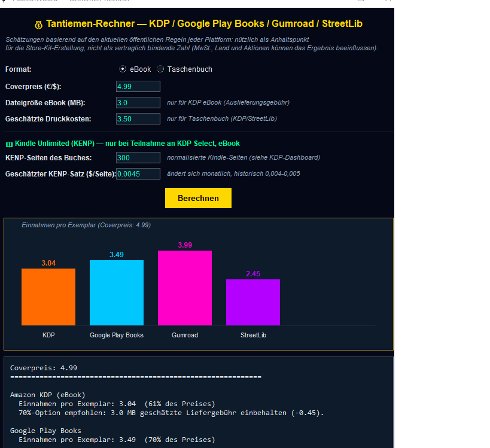Click the KDP chart axis label

48,335
